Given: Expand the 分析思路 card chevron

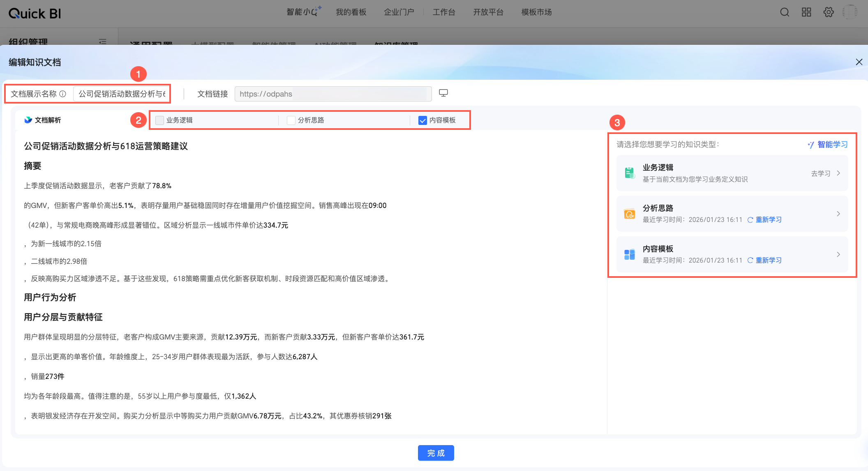Looking at the screenshot, I should [x=838, y=214].
